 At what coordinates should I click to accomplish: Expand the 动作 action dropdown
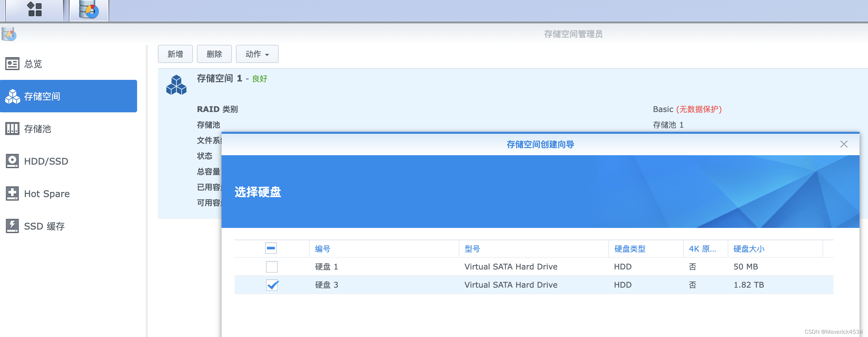click(257, 54)
